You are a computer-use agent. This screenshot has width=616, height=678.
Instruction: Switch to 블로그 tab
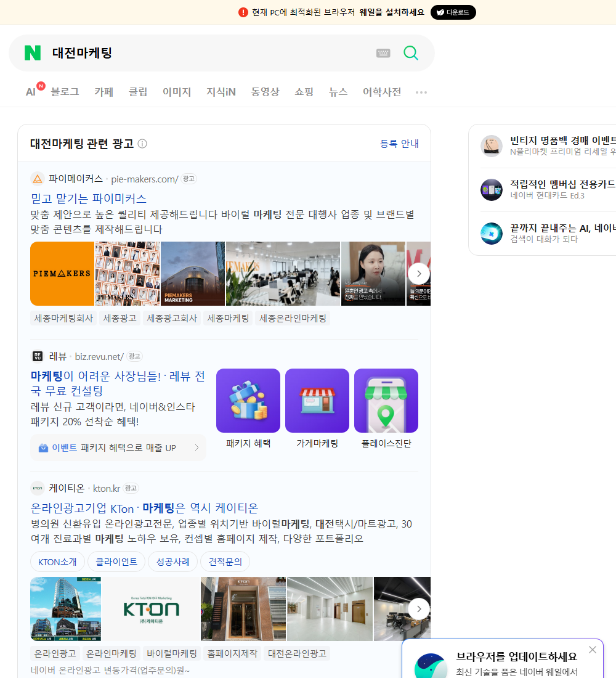point(65,92)
